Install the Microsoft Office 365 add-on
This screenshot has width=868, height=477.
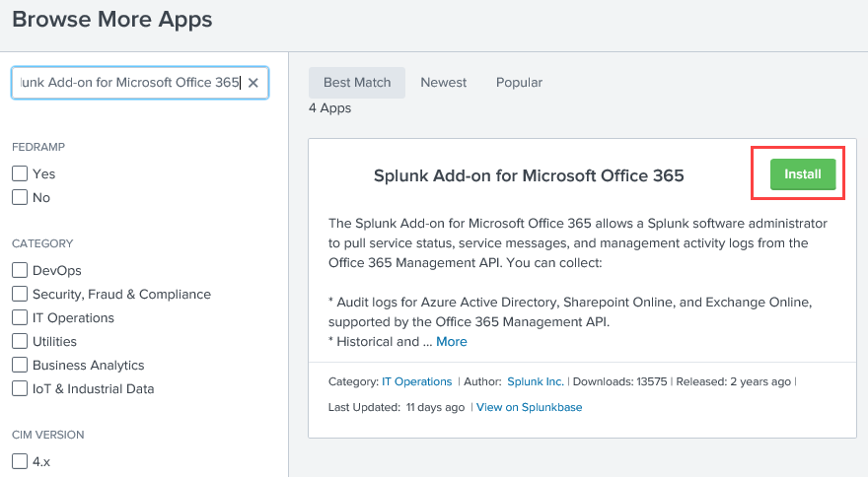click(803, 174)
